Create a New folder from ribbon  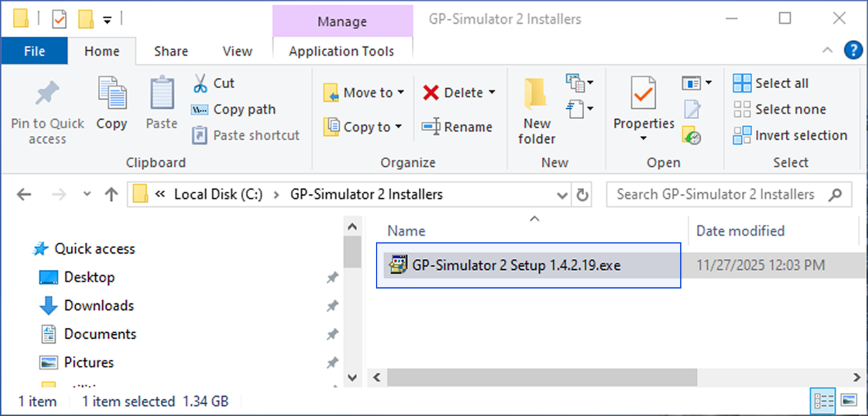[537, 111]
